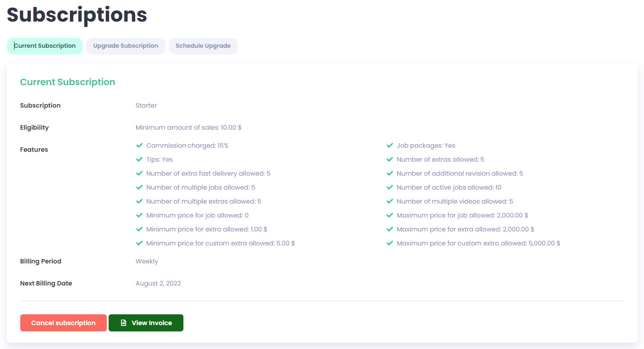The image size is (644, 349).
Task: Click the Tips: Yes text
Action: point(160,159)
